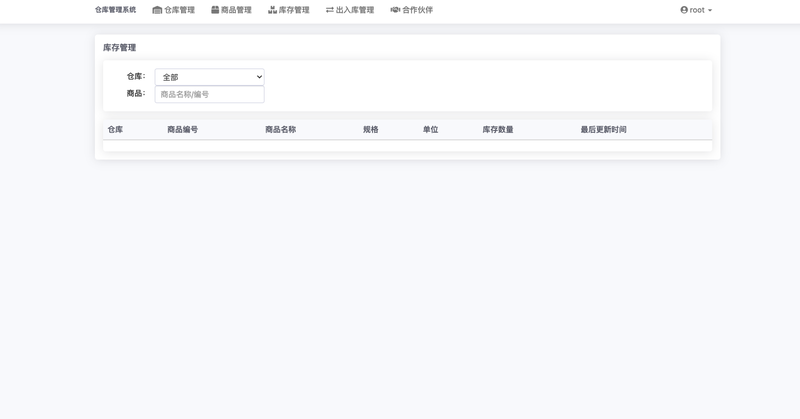Click the 仓库: filter label
Screen dimensions: 800x419
pyautogui.click(x=136, y=77)
